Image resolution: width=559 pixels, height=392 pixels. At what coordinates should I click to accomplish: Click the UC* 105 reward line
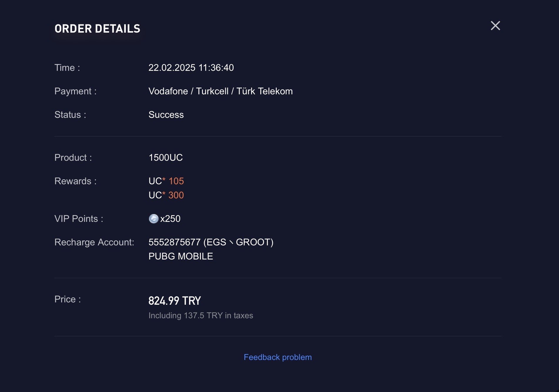166,181
